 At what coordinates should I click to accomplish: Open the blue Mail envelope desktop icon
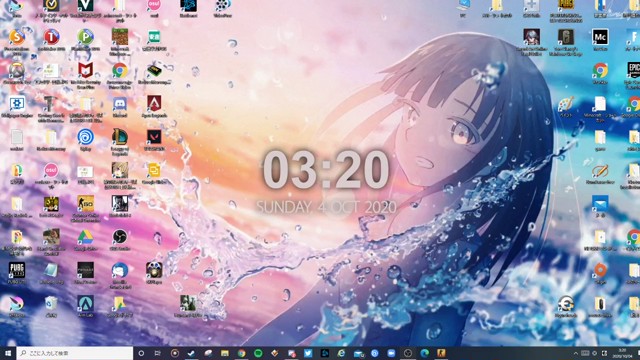[600, 203]
